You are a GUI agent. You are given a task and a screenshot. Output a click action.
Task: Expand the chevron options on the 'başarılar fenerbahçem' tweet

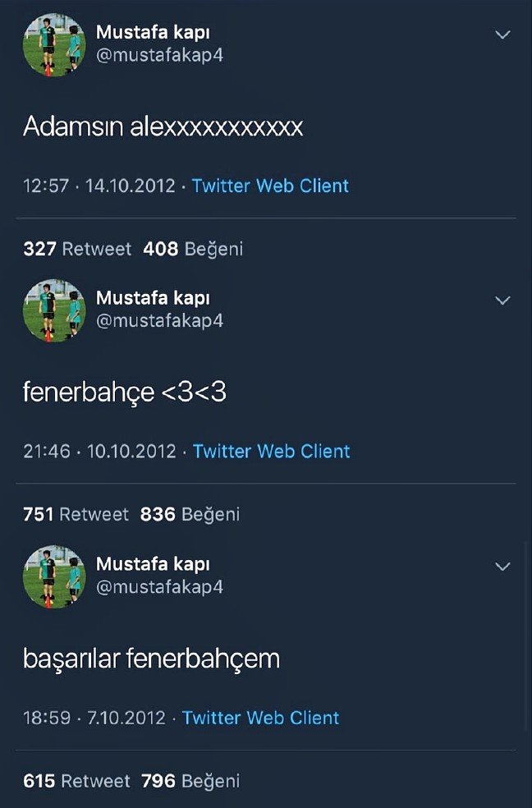[x=502, y=567]
